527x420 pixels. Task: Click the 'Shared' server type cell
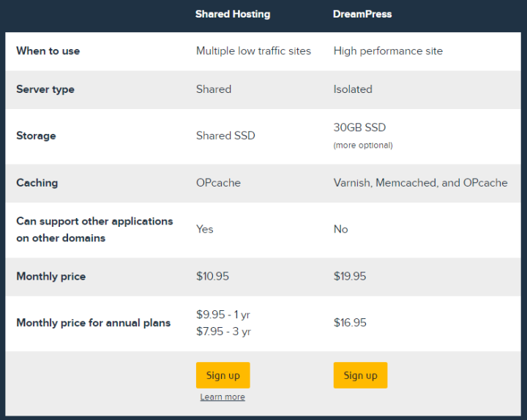tap(214, 89)
